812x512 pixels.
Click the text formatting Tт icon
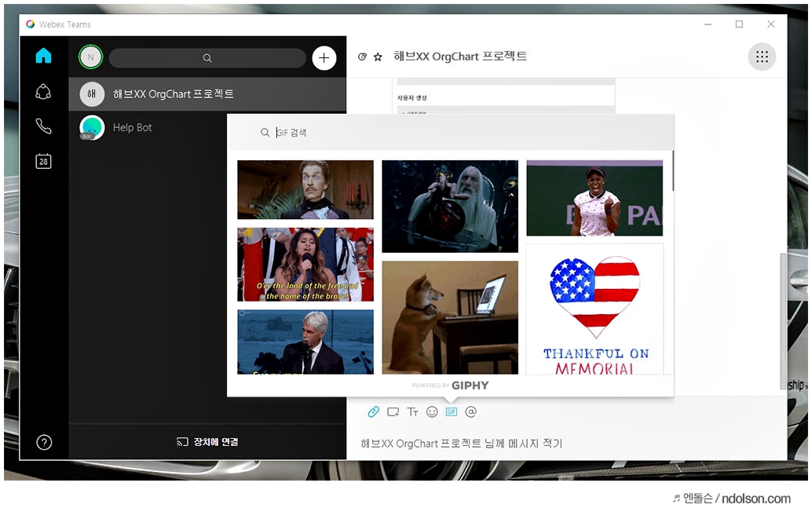point(413,411)
